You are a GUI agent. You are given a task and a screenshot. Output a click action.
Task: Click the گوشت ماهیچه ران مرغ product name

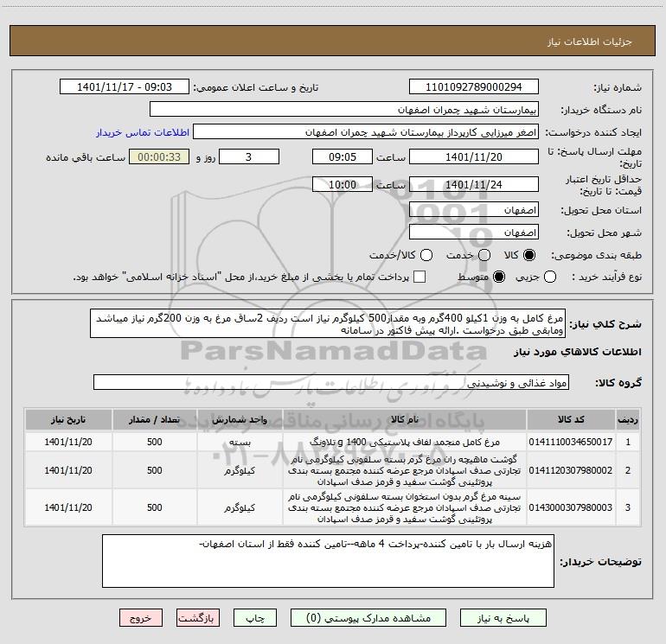405,470
